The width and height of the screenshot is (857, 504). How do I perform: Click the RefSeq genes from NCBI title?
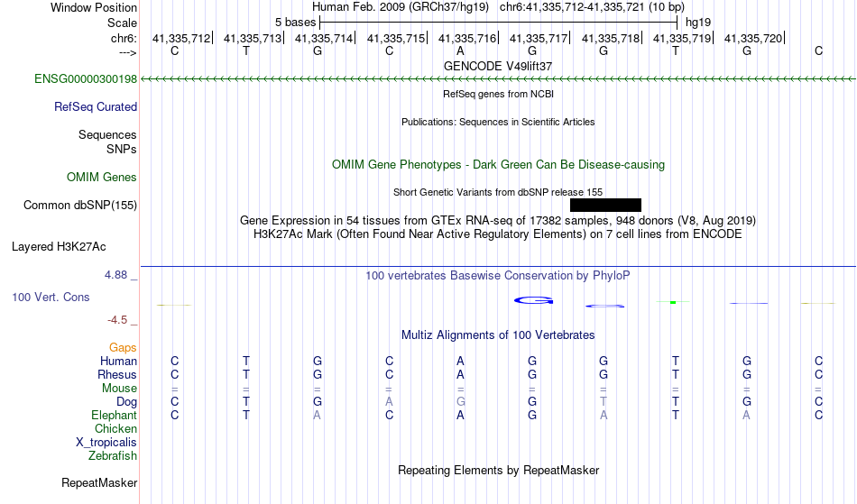pyautogui.click(x=498, y=94)
